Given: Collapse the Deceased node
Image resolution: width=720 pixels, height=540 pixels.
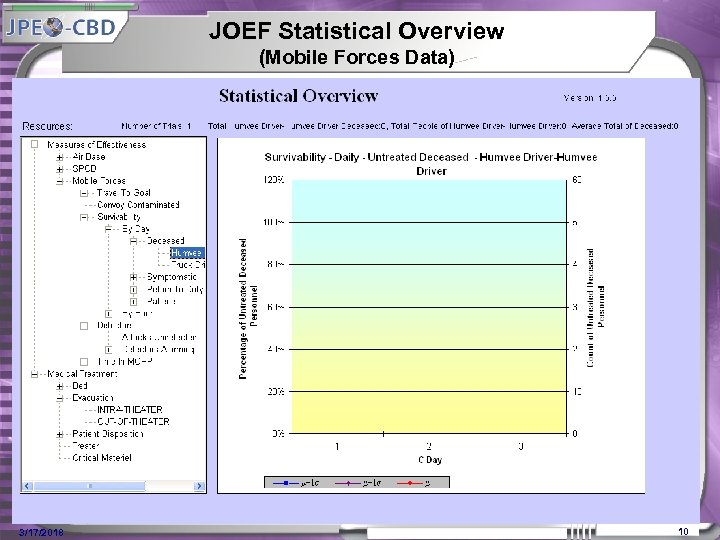Looking at the screenshot, I should pos(133,241).
